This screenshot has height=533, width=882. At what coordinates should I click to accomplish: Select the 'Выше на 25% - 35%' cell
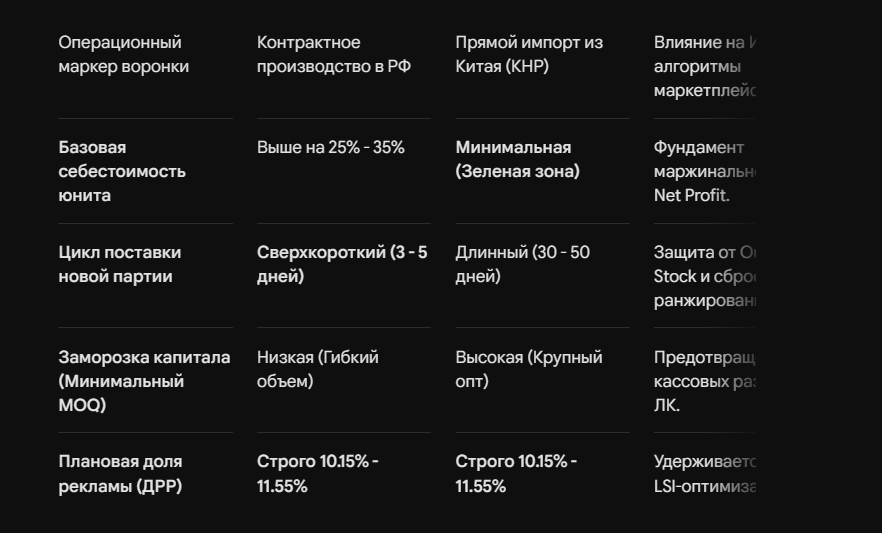(x=331, y=147)
